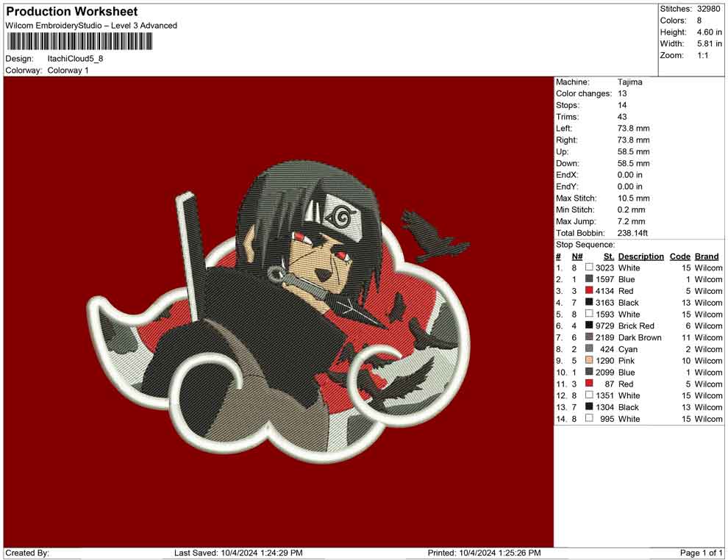Click the Max Jump value '7.2 mm'
Viewport: 728px width, 560px height.
pyautogui.click(x=631, y=221)
